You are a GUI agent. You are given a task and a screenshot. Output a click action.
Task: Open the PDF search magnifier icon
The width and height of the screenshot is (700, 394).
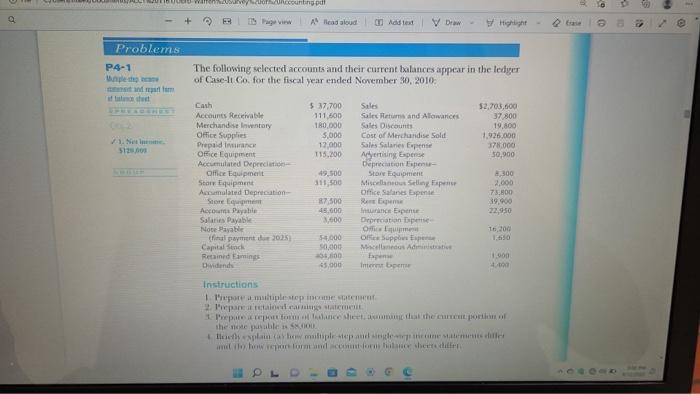[x=12, y=20]
